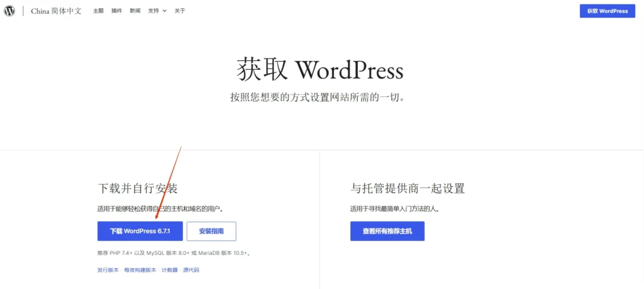Screen dimensions: 644x289
Task: Click the 获取 WordPress main heading
Action: coord(320,70)
